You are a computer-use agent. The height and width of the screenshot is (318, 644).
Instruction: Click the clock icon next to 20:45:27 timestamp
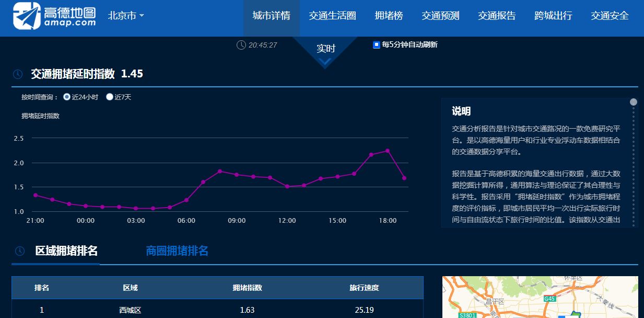coord(240,46)
